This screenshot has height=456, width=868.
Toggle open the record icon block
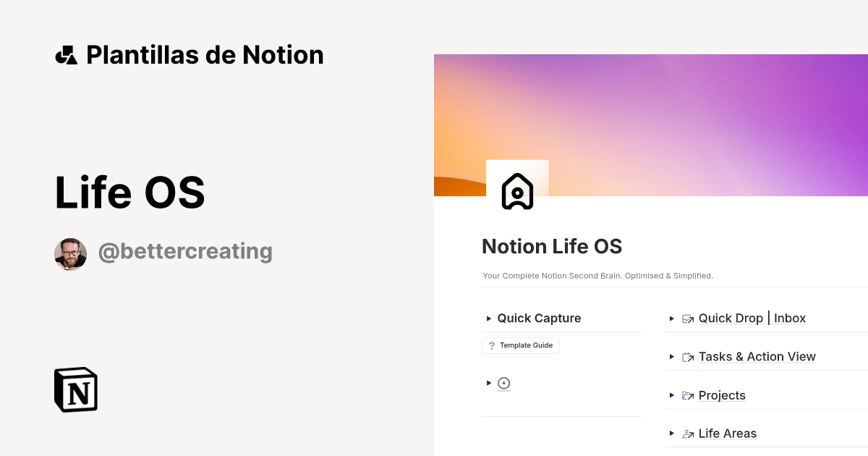coord(488,383)
